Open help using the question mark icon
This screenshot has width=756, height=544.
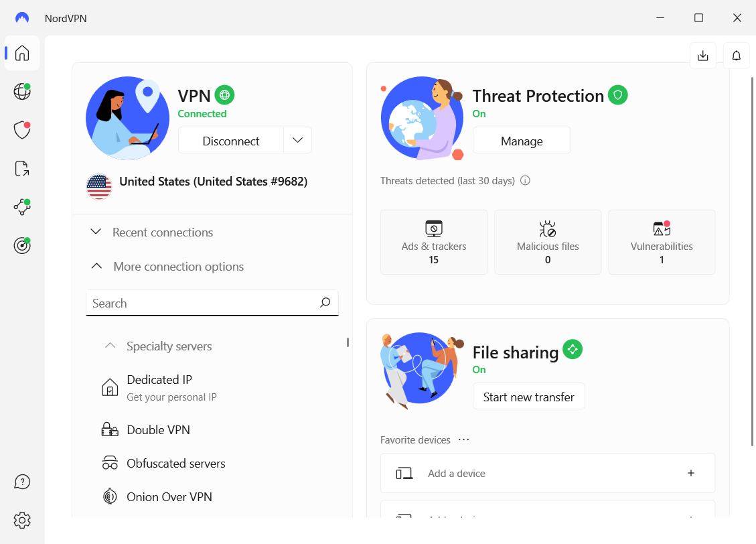click(22, 481)
